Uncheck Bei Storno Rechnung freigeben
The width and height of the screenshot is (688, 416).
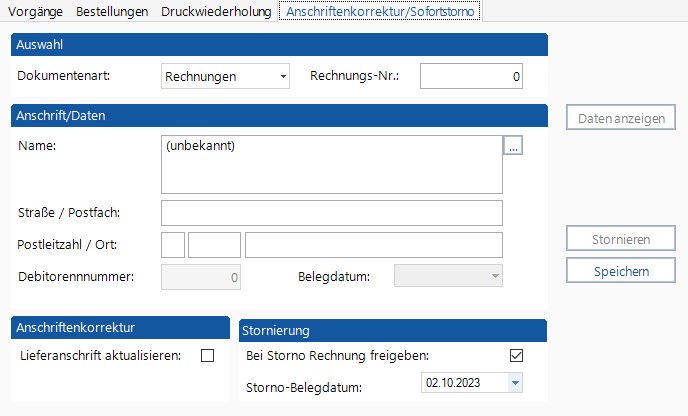(516, 355)
